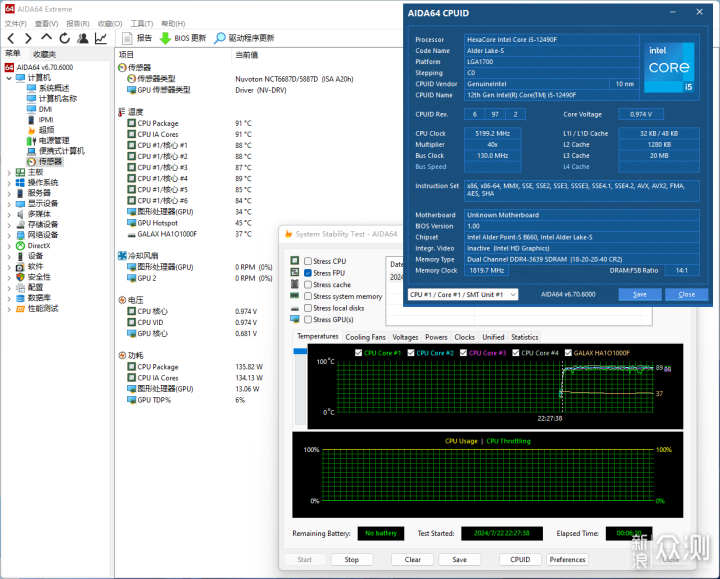Expand the 操作系统 tree node
This screenshot has height=579, width=720.
click(9, 183)
